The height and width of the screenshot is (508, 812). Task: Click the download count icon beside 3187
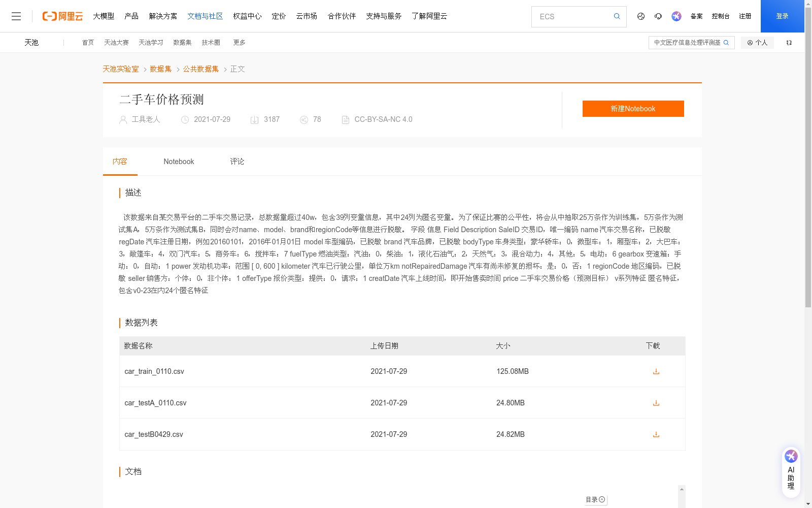click(x=255, y=120)
